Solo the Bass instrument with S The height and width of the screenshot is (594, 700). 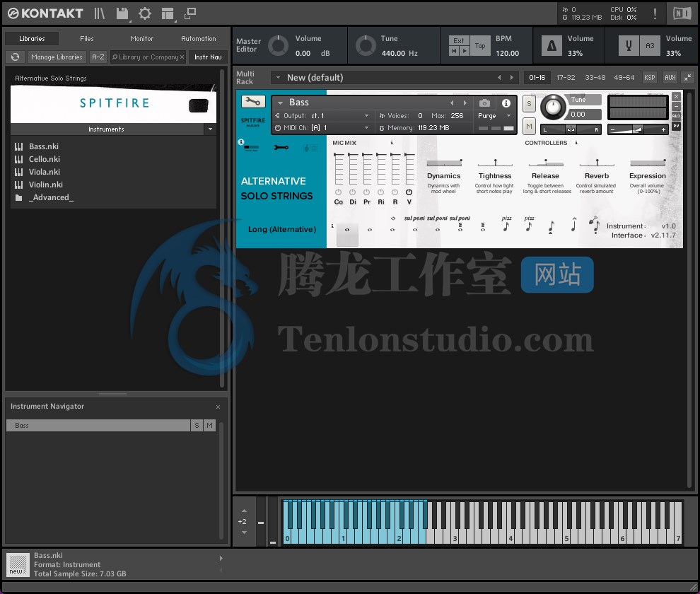pos(529,104)
